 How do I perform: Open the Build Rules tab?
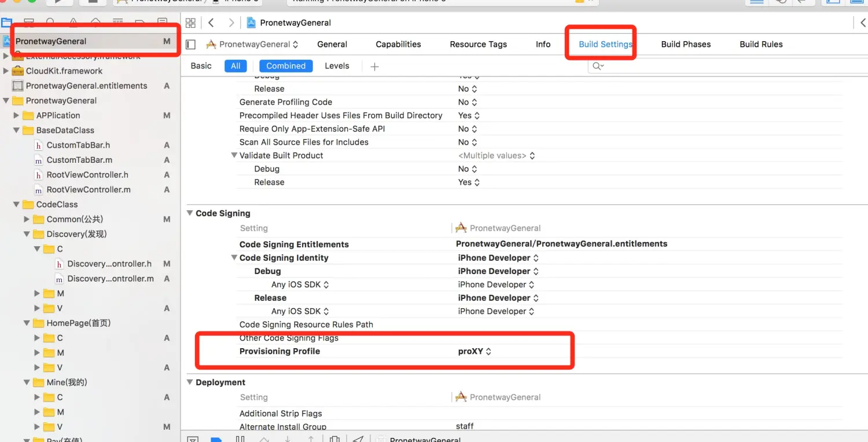[761, 44]
